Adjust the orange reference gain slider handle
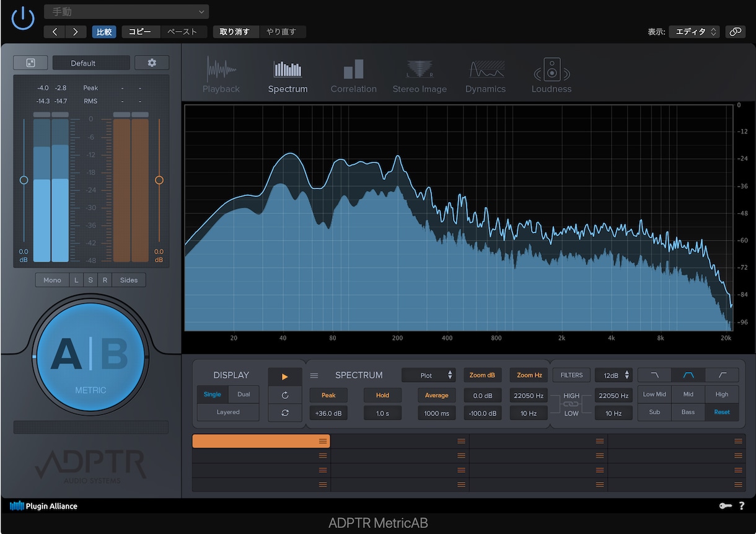The image size is (756, 534). coord(159,180)
